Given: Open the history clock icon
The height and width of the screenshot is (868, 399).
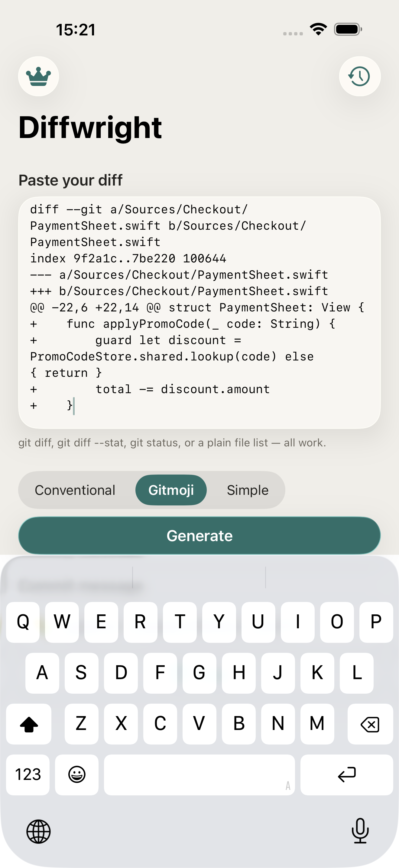Looking at the screenshot, I should (360, 76).
